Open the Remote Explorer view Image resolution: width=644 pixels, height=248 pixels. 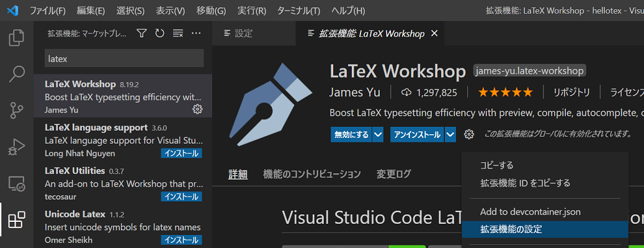click(17, 183)
